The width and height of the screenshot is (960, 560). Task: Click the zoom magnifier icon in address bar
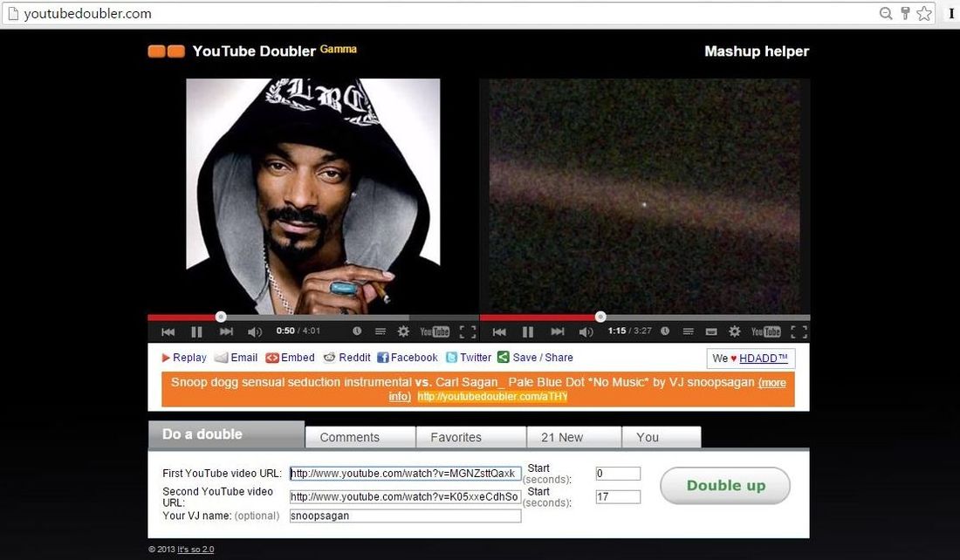(885, 13)
